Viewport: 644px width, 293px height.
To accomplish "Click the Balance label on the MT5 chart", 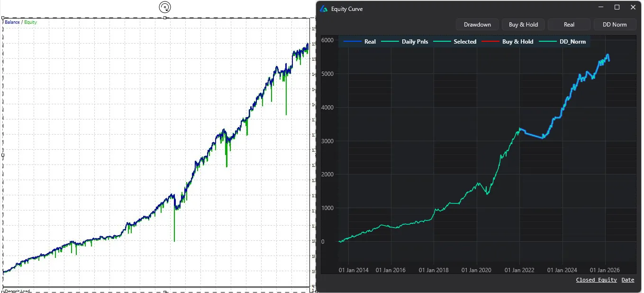I will pyautogui.click(x=11, y=22).
